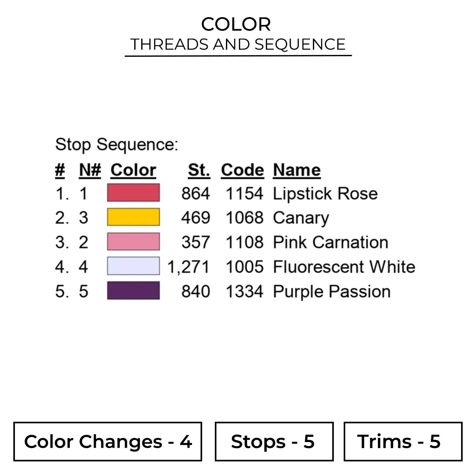
Task: Select the Stops - 5 box
Action: coord(274,441)
